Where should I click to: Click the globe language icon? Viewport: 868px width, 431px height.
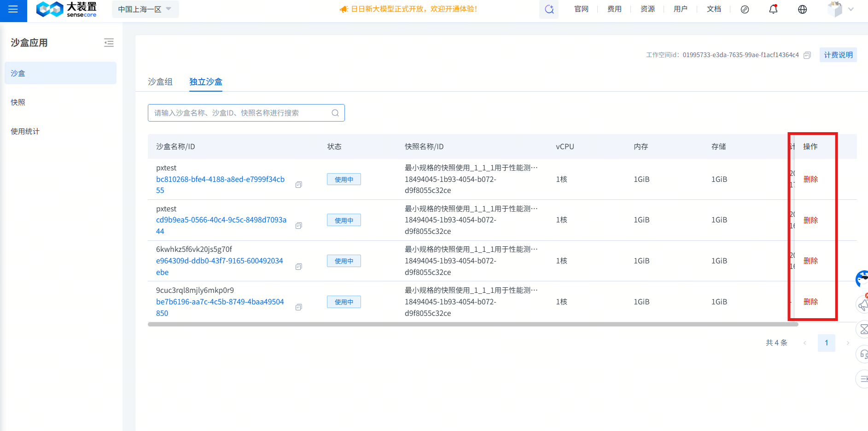coord(802,9)
